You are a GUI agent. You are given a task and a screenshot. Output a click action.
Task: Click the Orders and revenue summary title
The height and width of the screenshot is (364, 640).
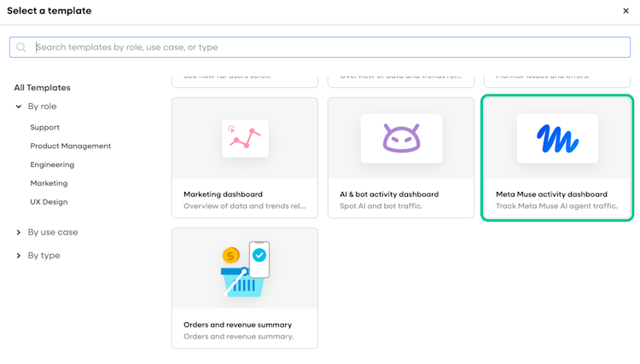tap(237, 325)
